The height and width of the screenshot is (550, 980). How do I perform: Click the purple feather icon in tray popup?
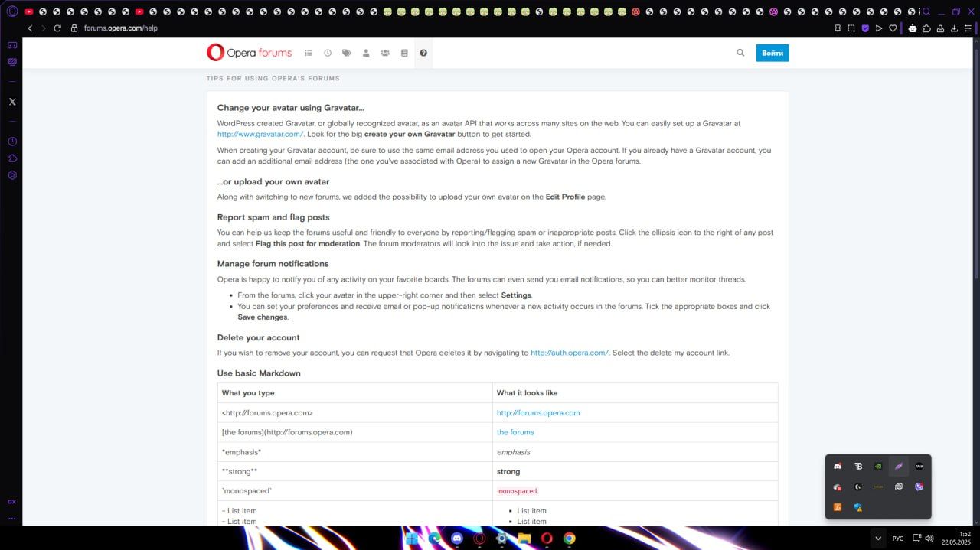[899, 466]
